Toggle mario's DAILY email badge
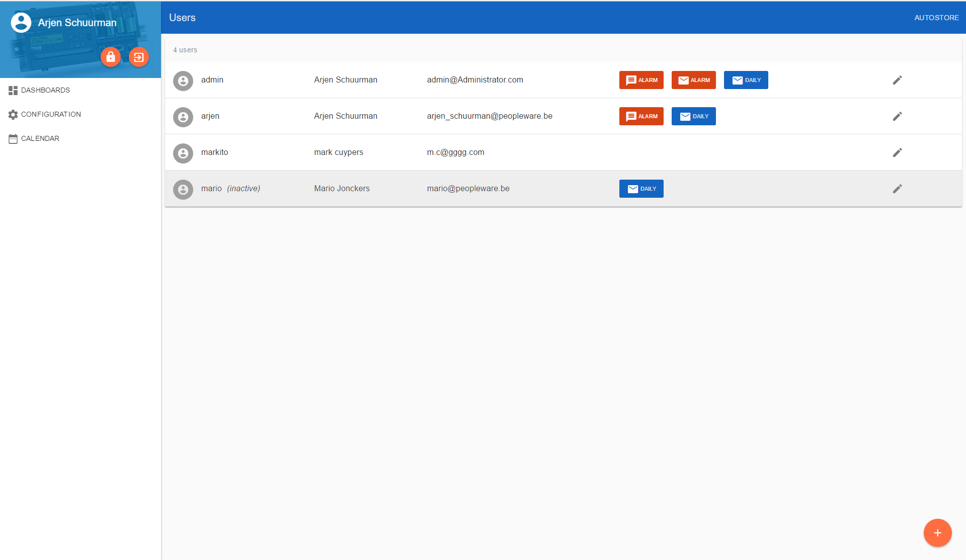 pyautogui.click(x=641, y=189)
